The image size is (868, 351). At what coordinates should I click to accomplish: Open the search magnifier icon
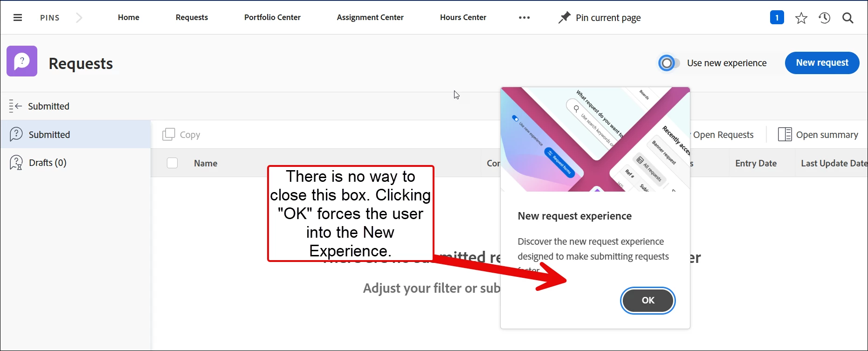tap(848, 18)
